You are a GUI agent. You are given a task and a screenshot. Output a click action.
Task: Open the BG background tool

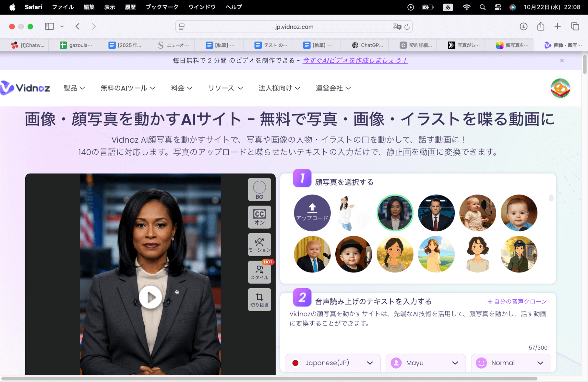pos(259,190)
